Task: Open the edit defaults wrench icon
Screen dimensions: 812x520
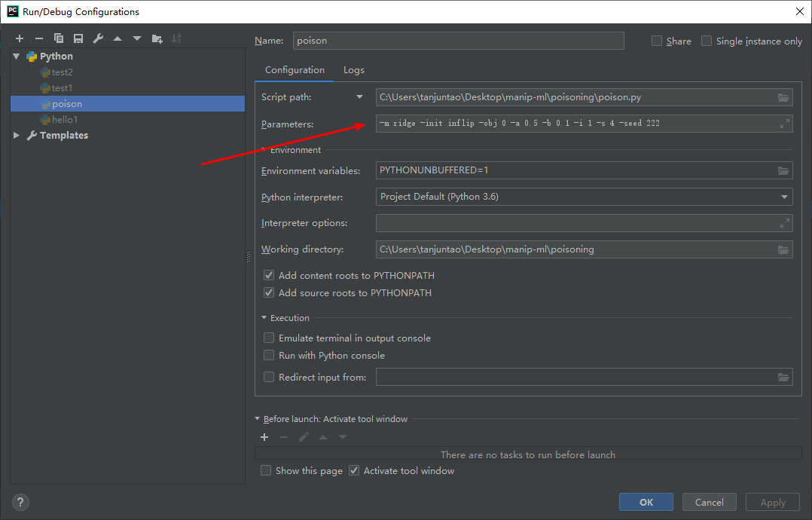Action: (98, 38)
